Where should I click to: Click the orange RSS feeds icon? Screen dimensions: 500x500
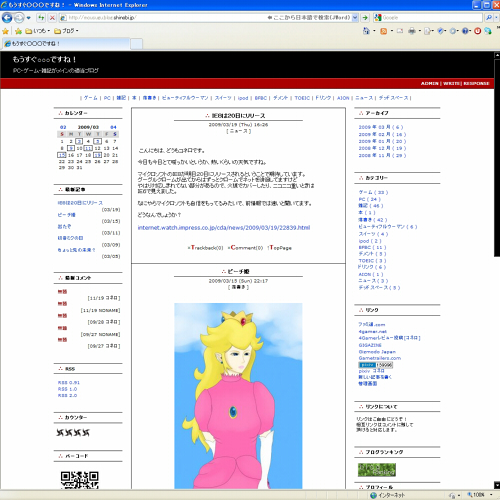[384, 31]
